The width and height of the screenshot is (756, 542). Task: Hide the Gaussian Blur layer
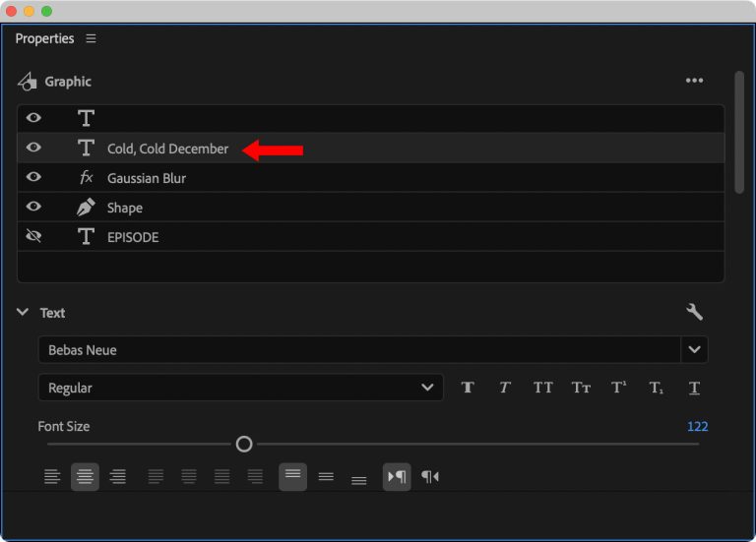point(33,178)
